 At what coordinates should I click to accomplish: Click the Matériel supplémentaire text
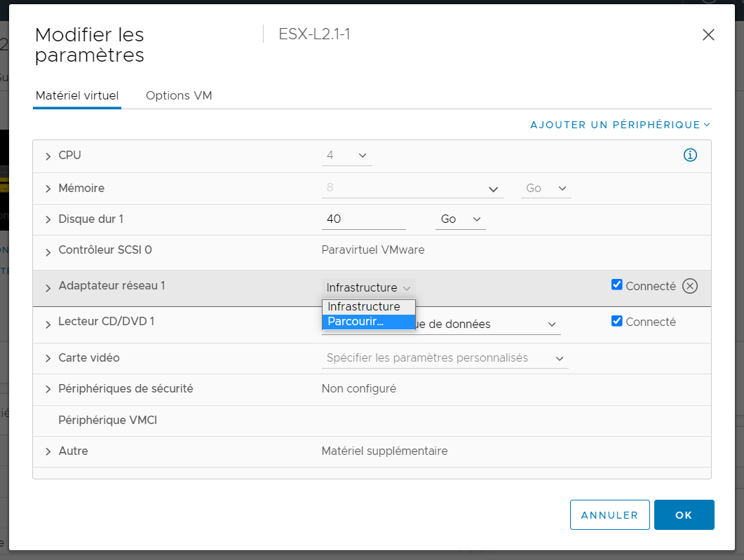click(384, 451)
